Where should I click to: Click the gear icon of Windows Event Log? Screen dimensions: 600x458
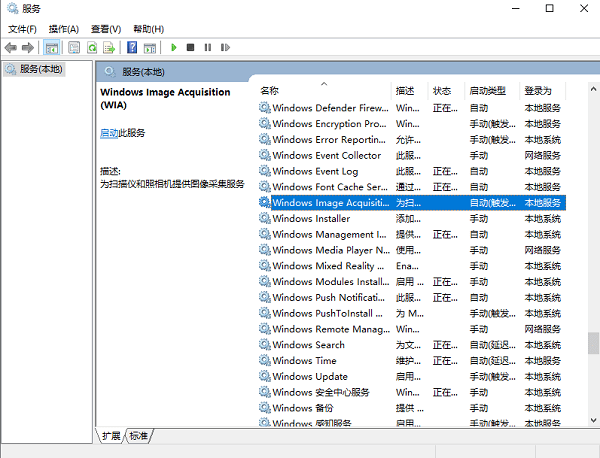264,171
